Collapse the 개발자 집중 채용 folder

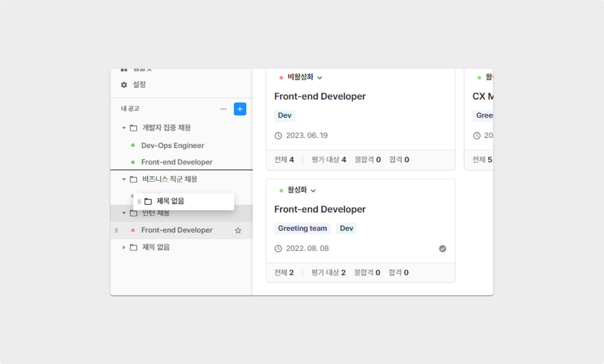tap(124, 128)
